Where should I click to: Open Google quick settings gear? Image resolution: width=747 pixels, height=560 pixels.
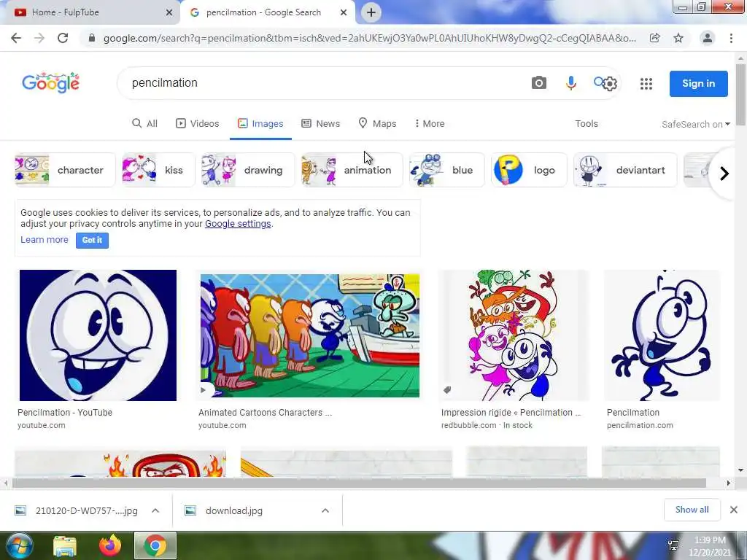610,84
